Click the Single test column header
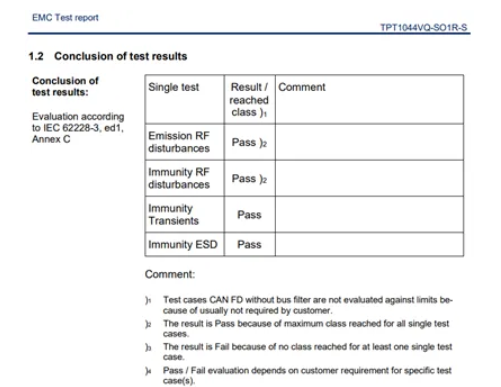Image resolution: width=501 pixels, height=387 pixels. [173, 87]
